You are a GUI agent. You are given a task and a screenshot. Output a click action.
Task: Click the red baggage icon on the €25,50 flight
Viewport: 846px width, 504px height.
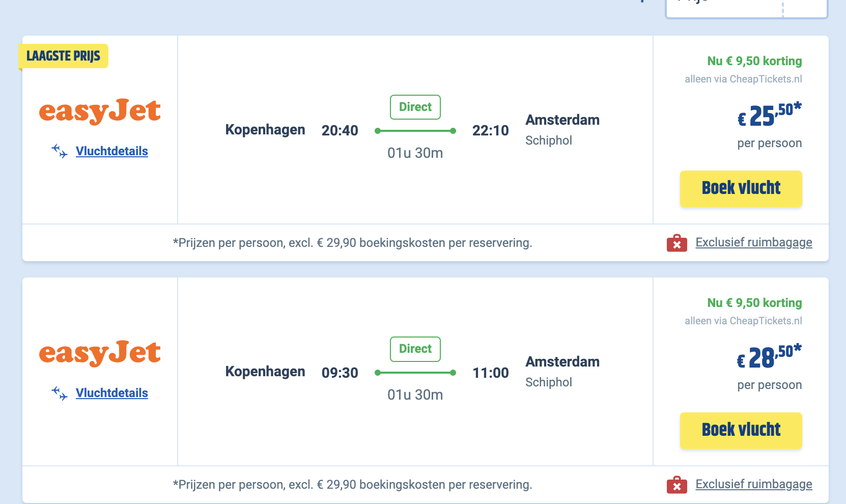click(676, 243)
